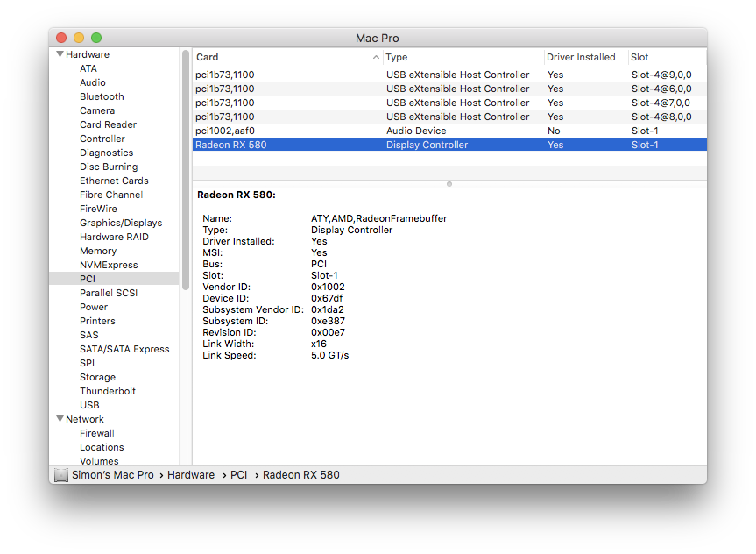This screenshot has height=554, width=756.
Task: Select Firewall under Network
Action: pyautogui.click(x=97, y=433)
